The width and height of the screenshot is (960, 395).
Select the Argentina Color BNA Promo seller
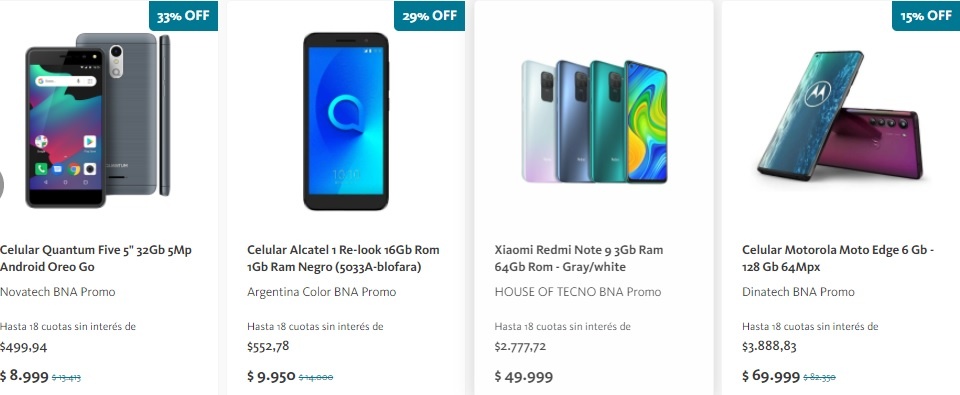321,292
